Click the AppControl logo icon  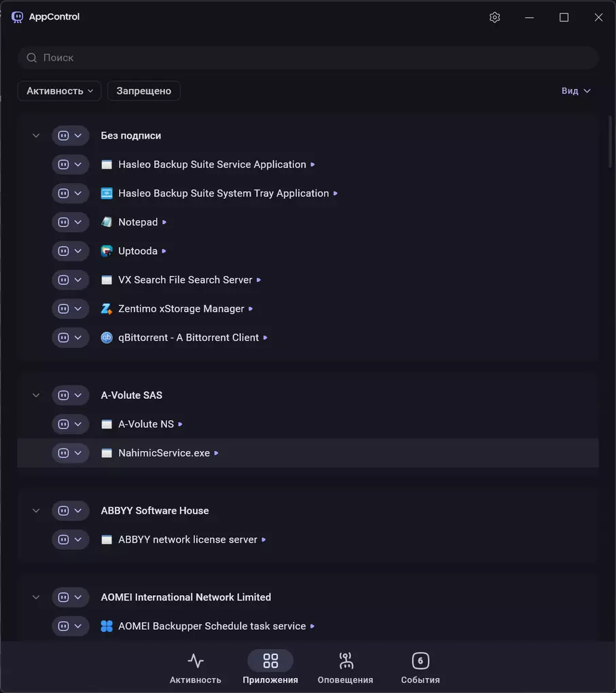(18, 17)
